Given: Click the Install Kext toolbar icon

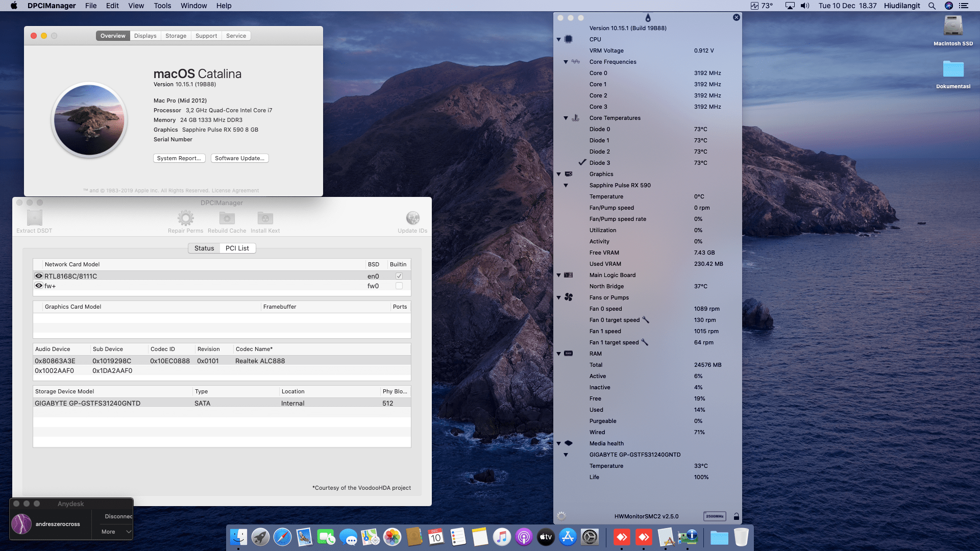Looking at the screenshot, I should (x=265, y=218).
